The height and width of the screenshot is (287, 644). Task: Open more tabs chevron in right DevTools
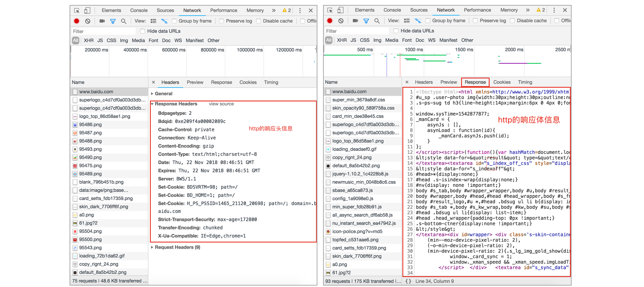click(x=527, y=10)
